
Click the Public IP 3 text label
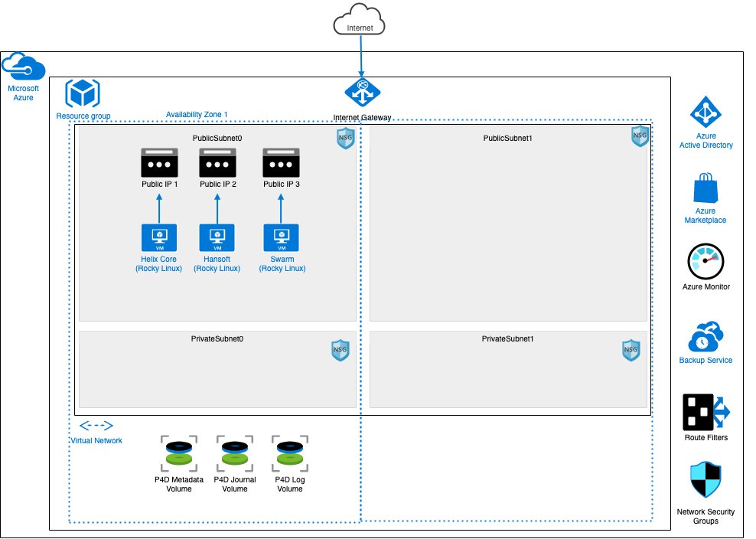tap(282, 184)
